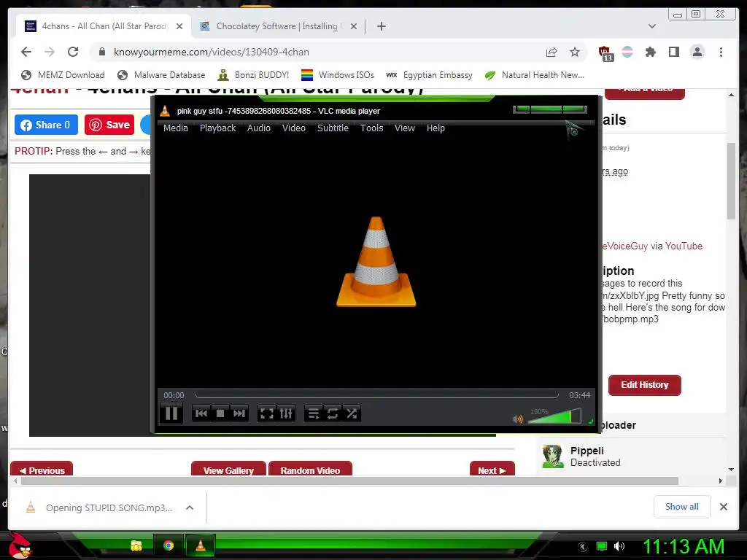
Task: Open taskbar volume speaker icon
Action: 619,546
